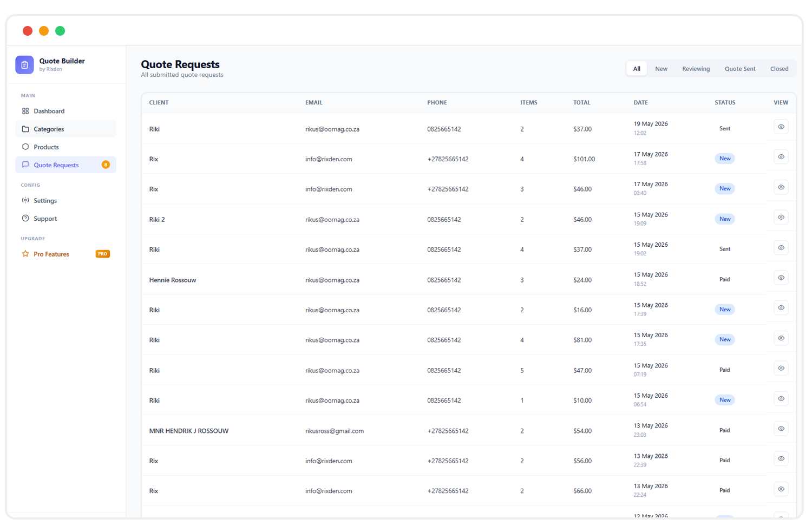View Rix quote totaling $56.00
Screen dimensions: 812x532
click(781, 459)
